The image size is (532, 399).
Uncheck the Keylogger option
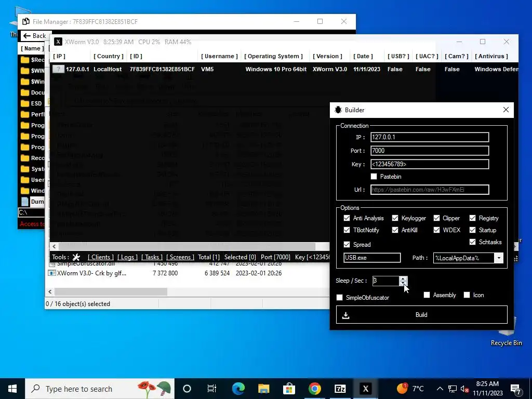pos(395,218)
